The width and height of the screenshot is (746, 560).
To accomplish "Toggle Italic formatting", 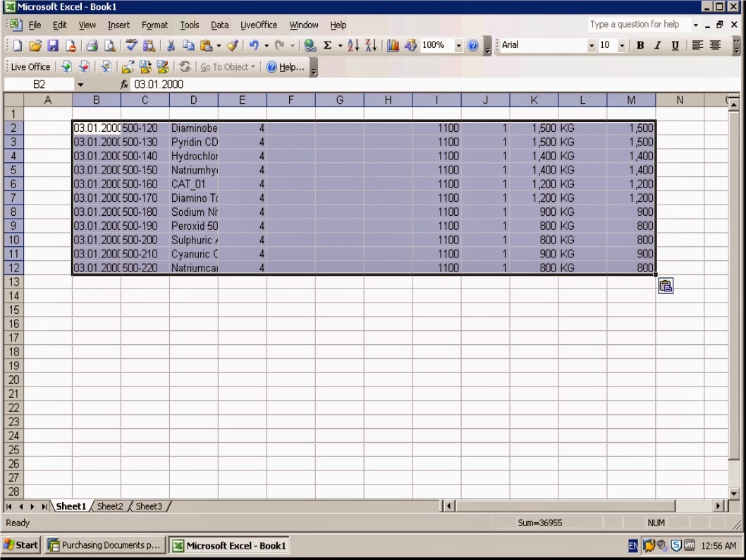I will (x=656, y=44).
